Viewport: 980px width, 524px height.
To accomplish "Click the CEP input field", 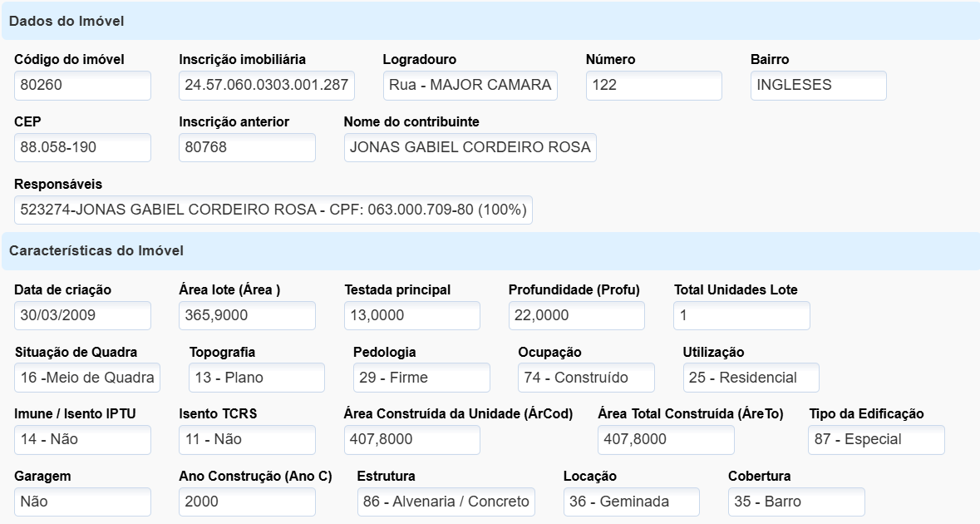I will [x=82, y=147].
